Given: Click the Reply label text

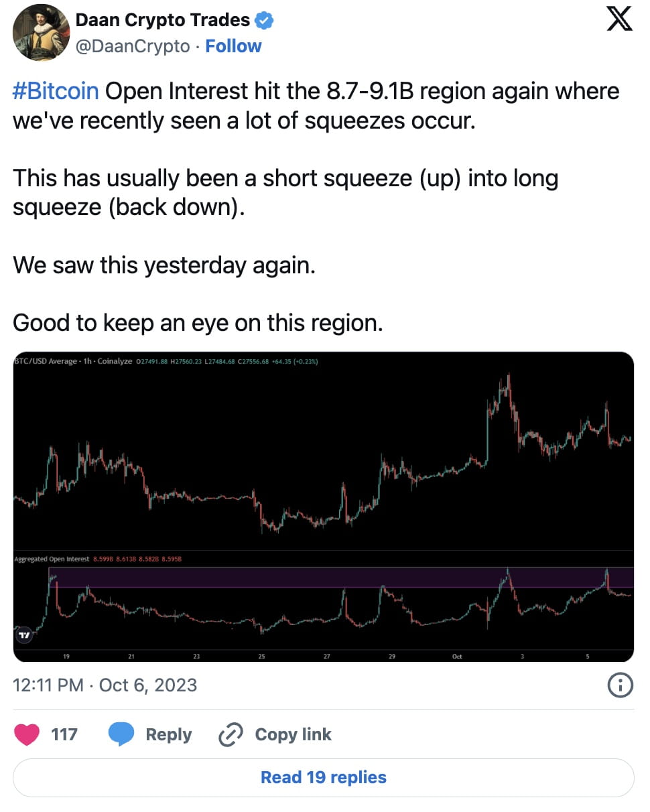Looking at the screenshot, I should (x=168, y=734).
